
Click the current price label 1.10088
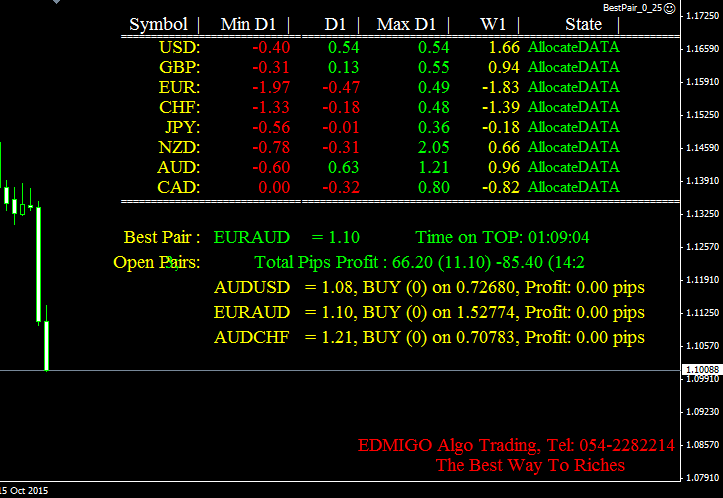pyautogui.click(x=702, y=369)
